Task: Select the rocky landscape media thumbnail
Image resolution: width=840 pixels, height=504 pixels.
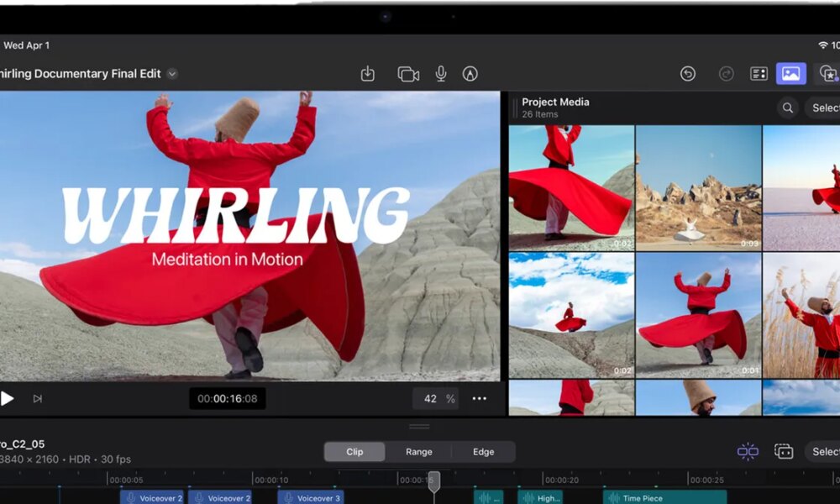Action: pos(698,185)
